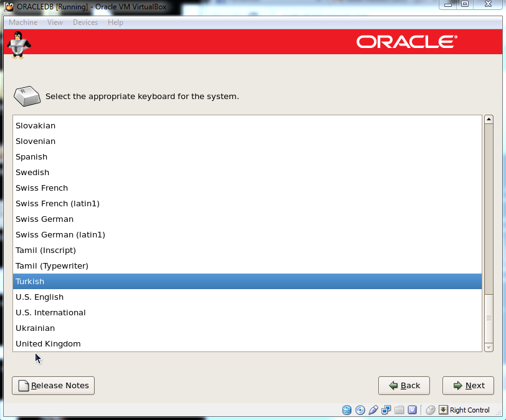
Task: Proceed with the Next button
Action: (x=468, y=386)
